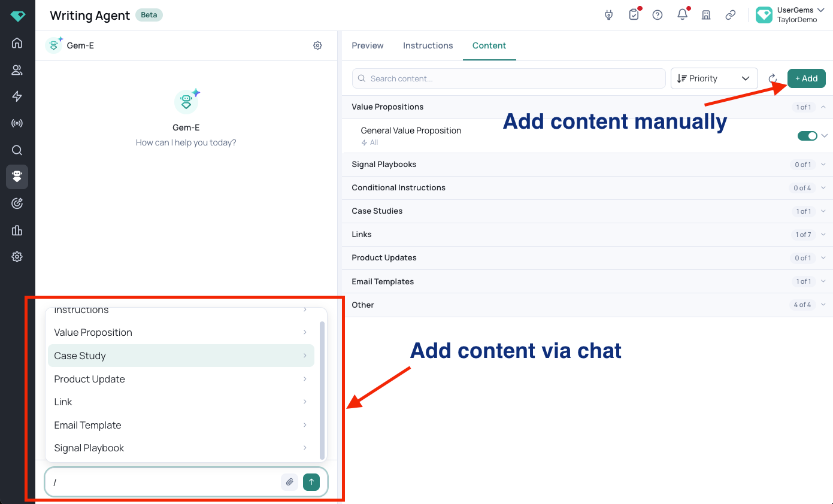Expand the Links section
The image size is (833, 504).
point(823,235)
